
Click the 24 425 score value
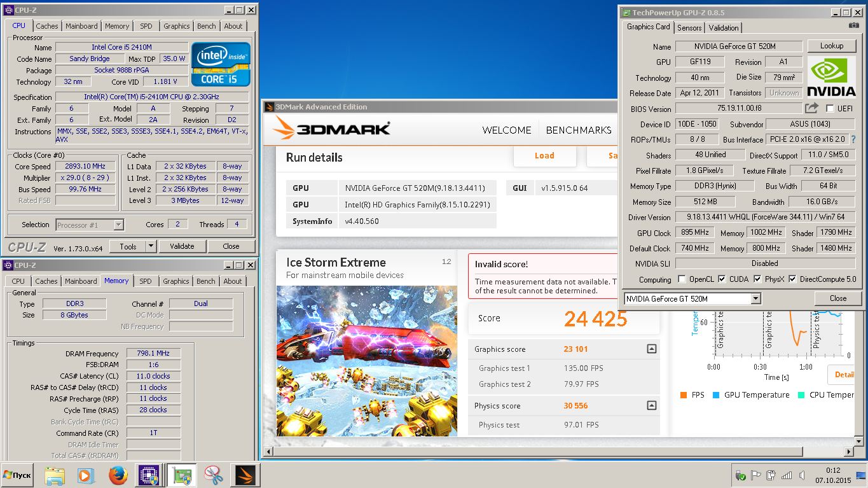point(595,318)
